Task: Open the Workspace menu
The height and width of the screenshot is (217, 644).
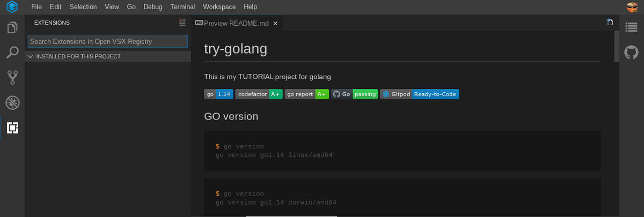Action: (219, 7)
